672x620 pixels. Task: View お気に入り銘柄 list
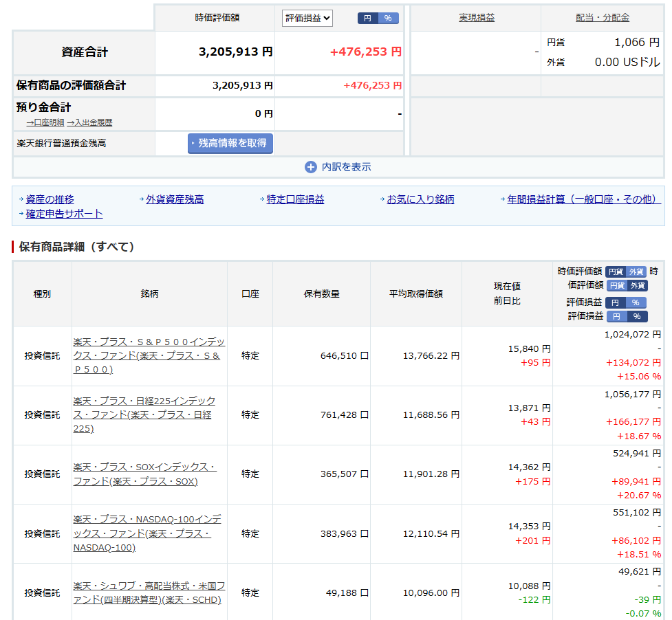point(420,199)
